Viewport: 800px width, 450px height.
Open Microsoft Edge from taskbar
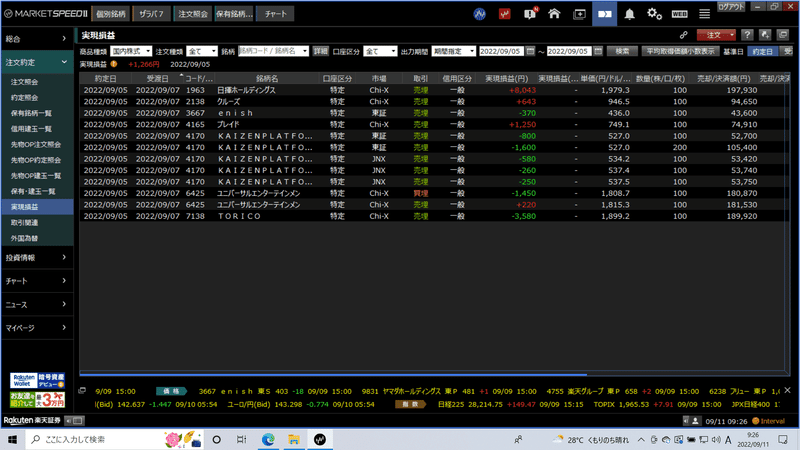tap(268, 439)
